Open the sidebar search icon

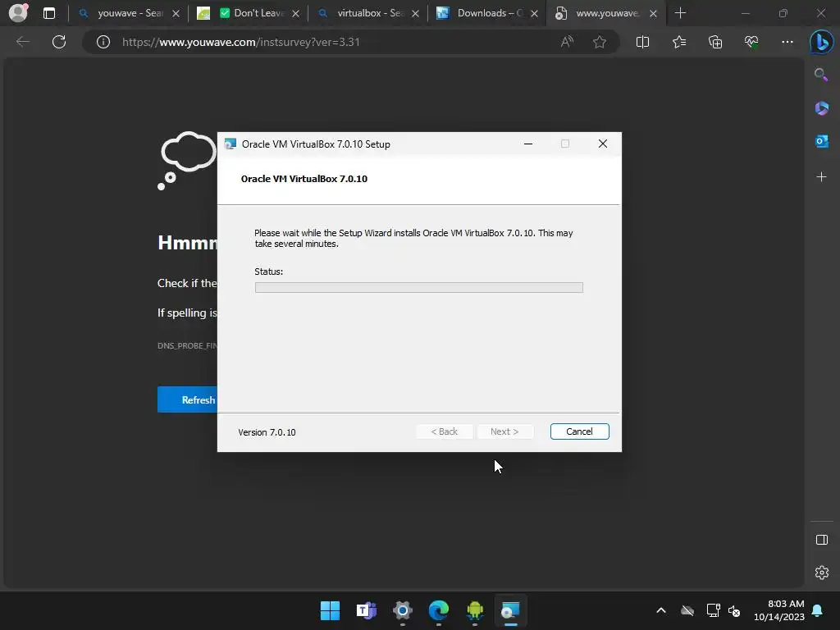(x=821, y=75)
